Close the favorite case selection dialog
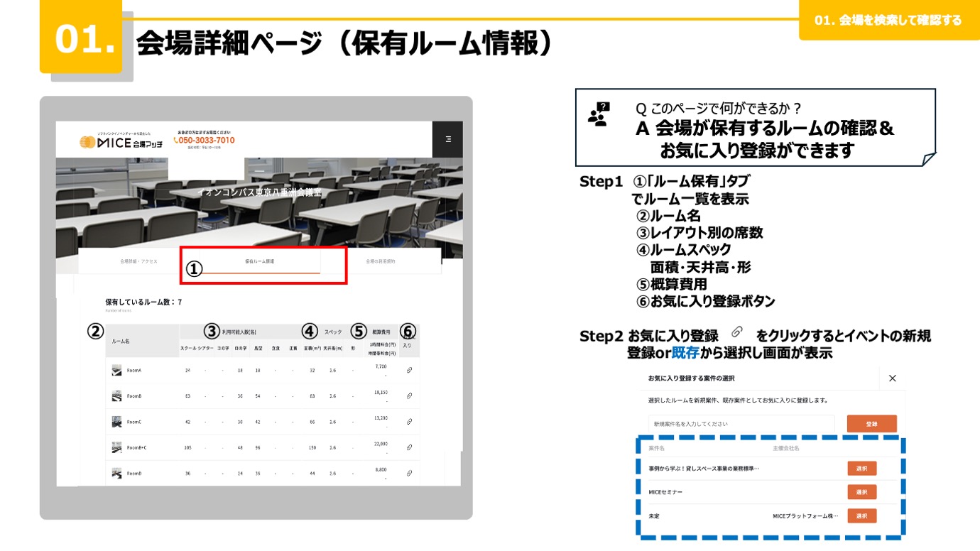 click(x=893, y=378)
